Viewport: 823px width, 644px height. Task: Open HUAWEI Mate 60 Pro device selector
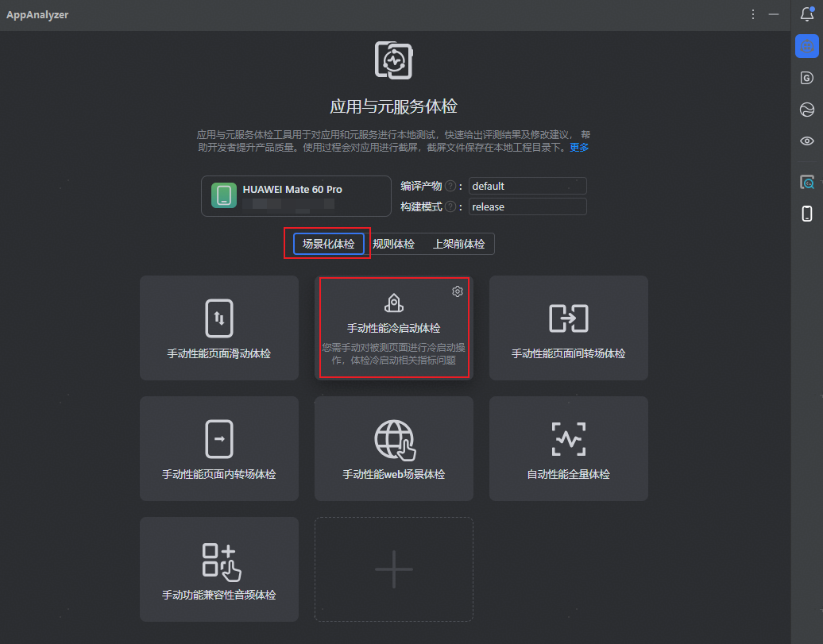pyautogui.click(x=296, y=196)
